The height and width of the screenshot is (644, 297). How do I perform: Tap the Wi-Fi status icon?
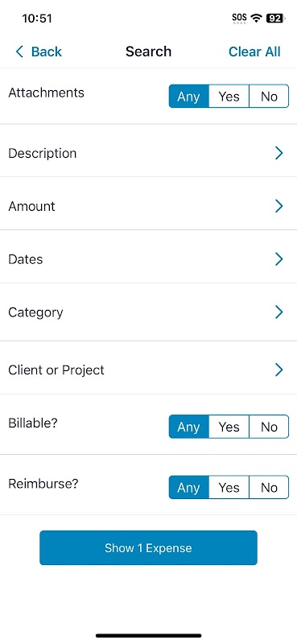pyautogui.click(x=257, y=18)
